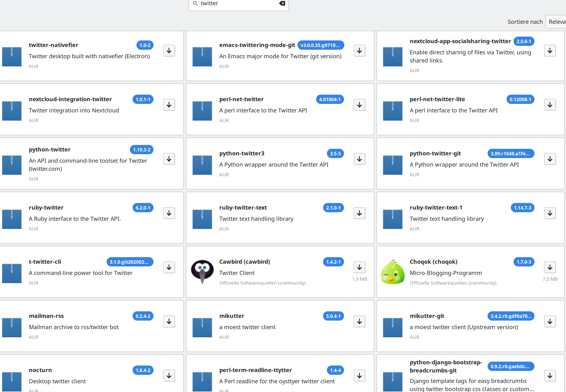Click version badge 1.7.0-3 of Choqok

tap(524, 262)
